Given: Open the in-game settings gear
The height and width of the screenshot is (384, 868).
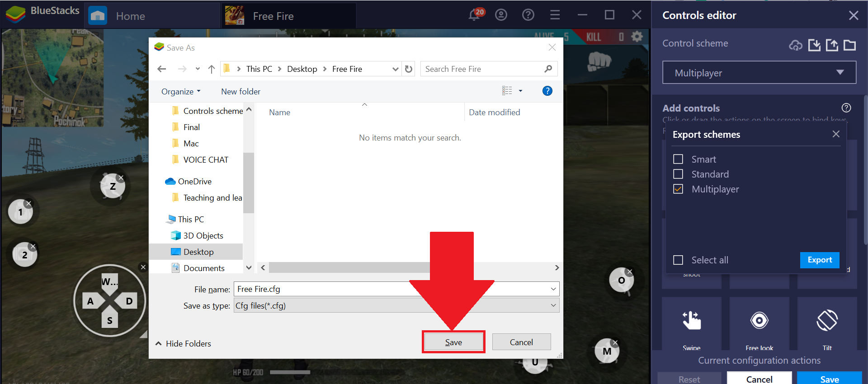Looking at the screenshot, I should click(637, 37).
